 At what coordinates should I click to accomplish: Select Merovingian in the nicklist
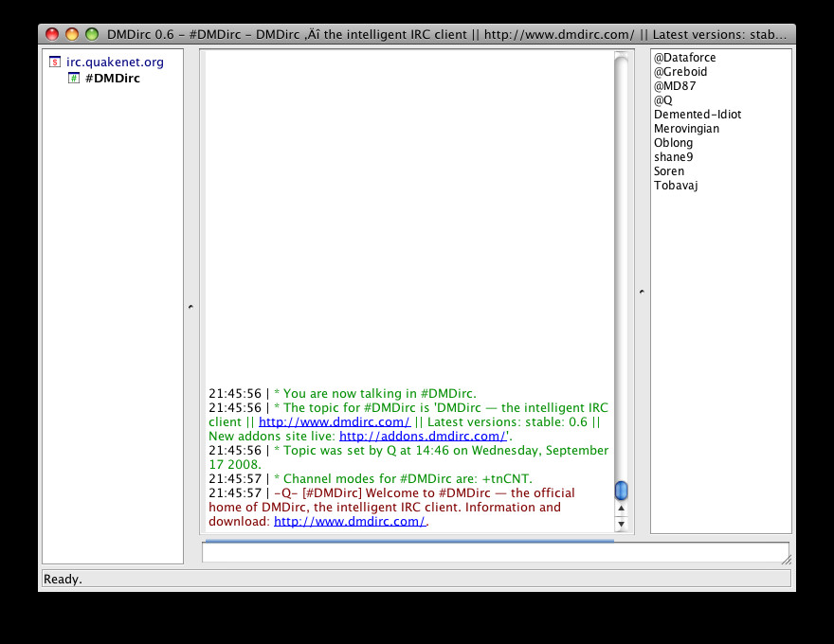coord(686,129)
